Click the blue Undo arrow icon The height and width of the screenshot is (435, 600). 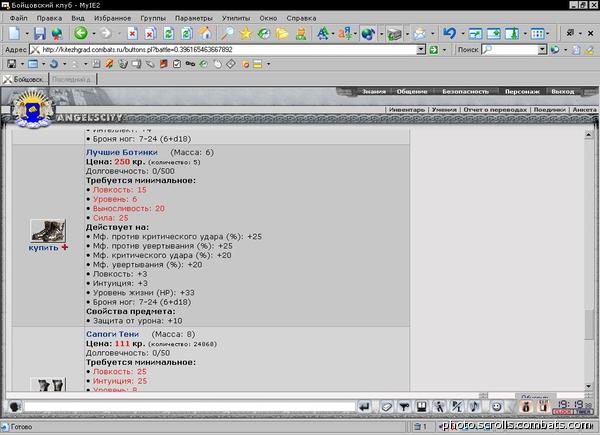(450, 34)
